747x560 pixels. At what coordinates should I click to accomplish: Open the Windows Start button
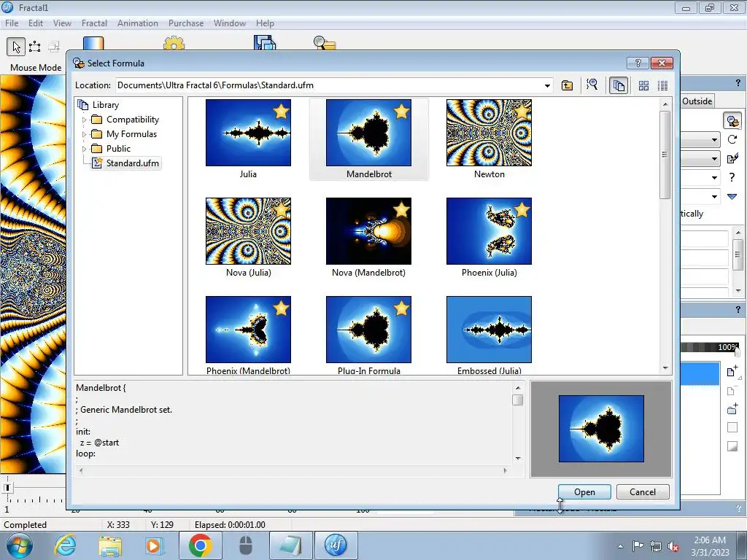[x=20, y=545]
